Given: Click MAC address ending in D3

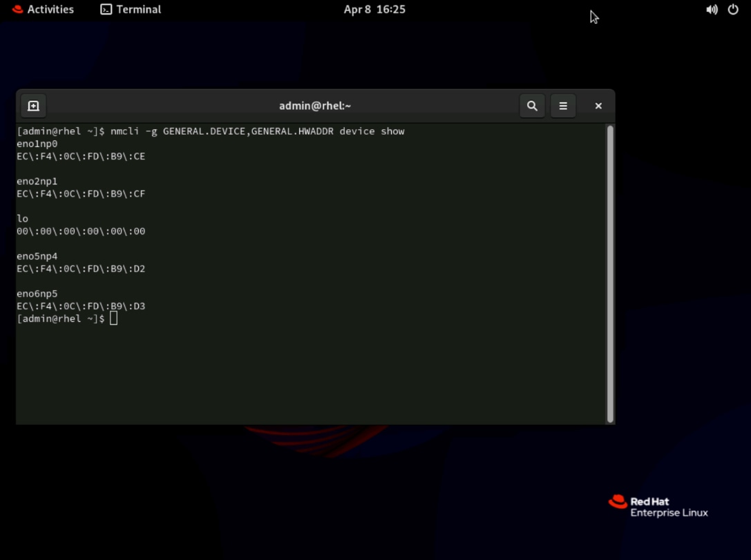Looking at the screenshot, I should tap(81, 306).
